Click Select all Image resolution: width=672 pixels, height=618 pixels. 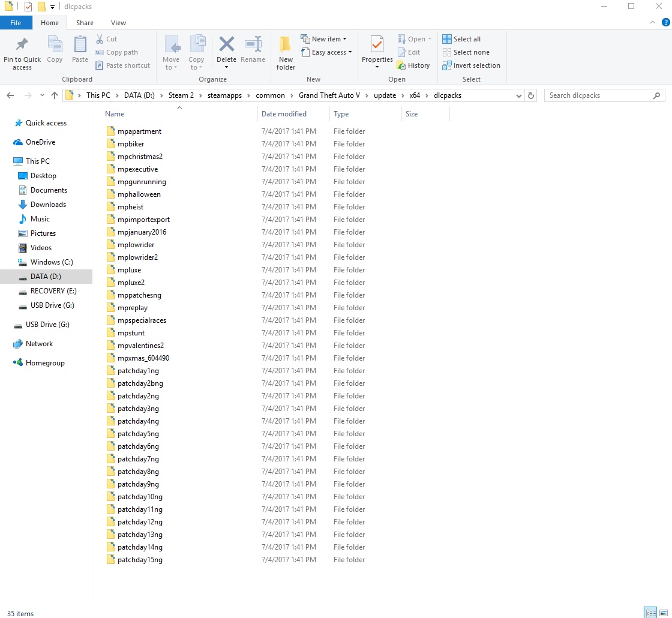click(x=461, y=39)
